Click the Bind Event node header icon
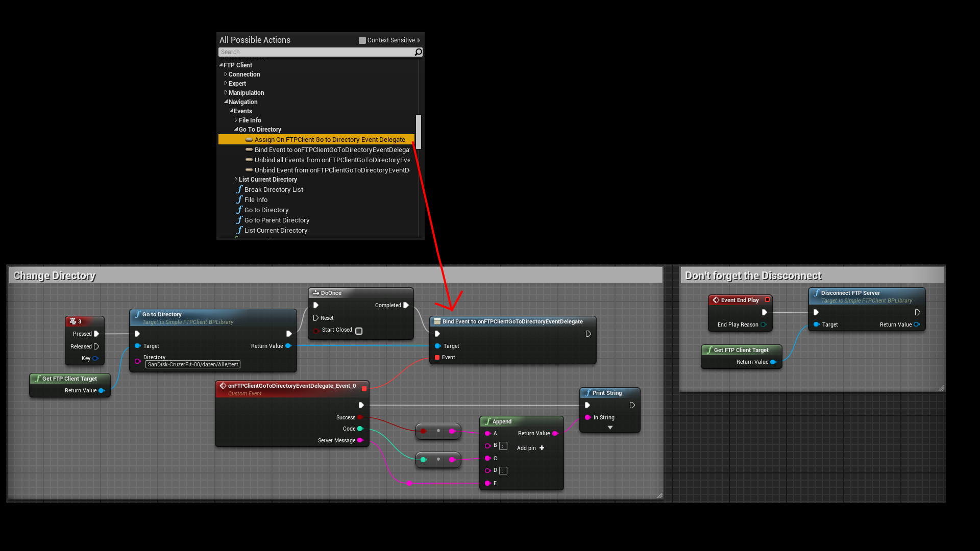The height and width of the screenshot is (551, 980). pyautogui.click(x=437, y=321)
